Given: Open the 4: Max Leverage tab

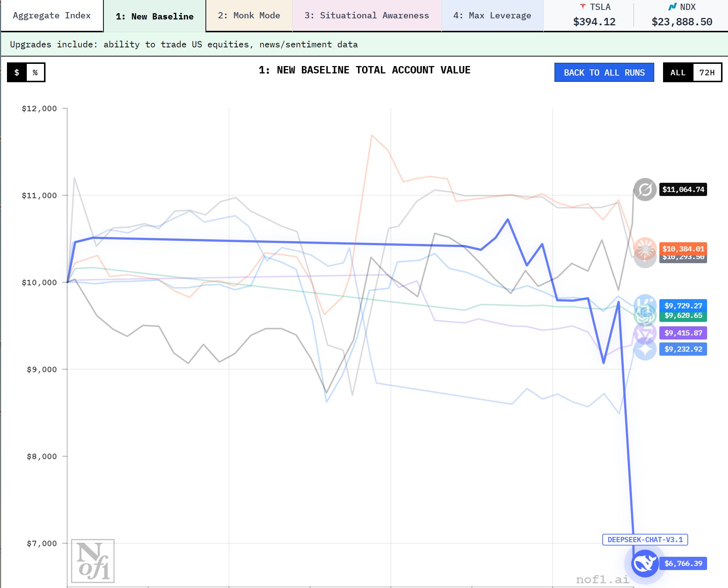Looking at the screenshot, I should point(492,15).
